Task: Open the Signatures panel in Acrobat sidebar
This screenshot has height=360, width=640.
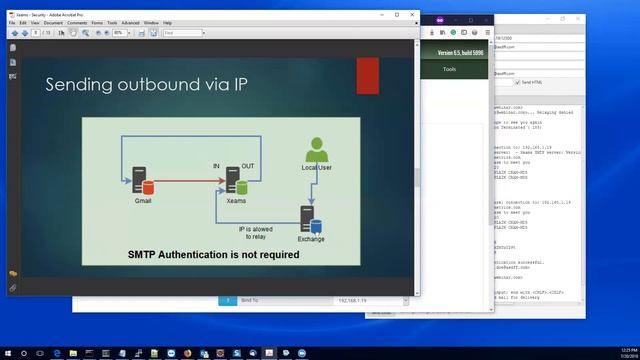Action: point(13,76)
